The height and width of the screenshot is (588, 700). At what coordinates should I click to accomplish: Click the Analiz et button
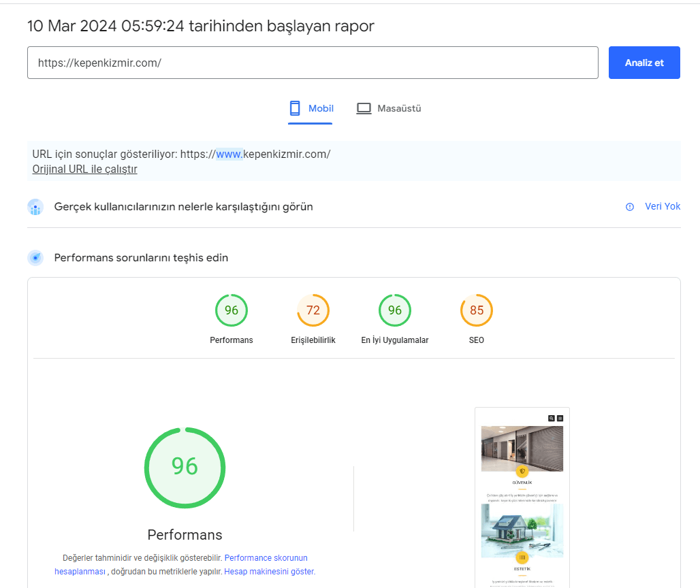[x=643, y=63]
